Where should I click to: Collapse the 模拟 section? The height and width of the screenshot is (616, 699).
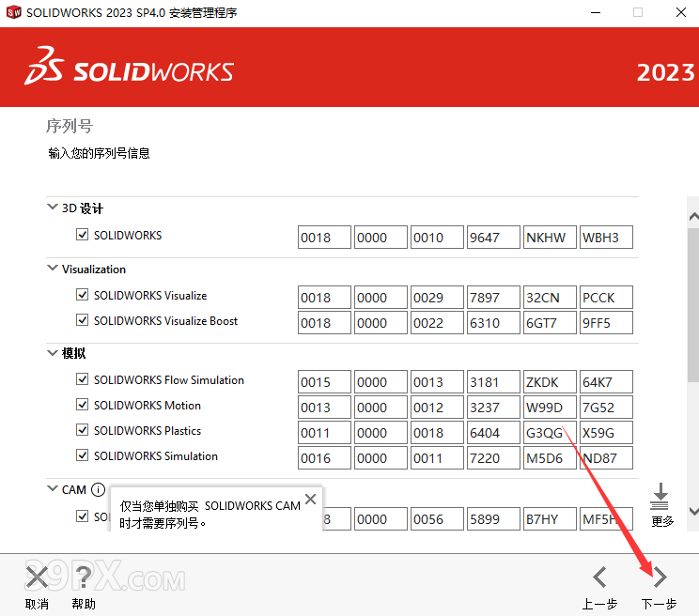[x=52, y=353]
